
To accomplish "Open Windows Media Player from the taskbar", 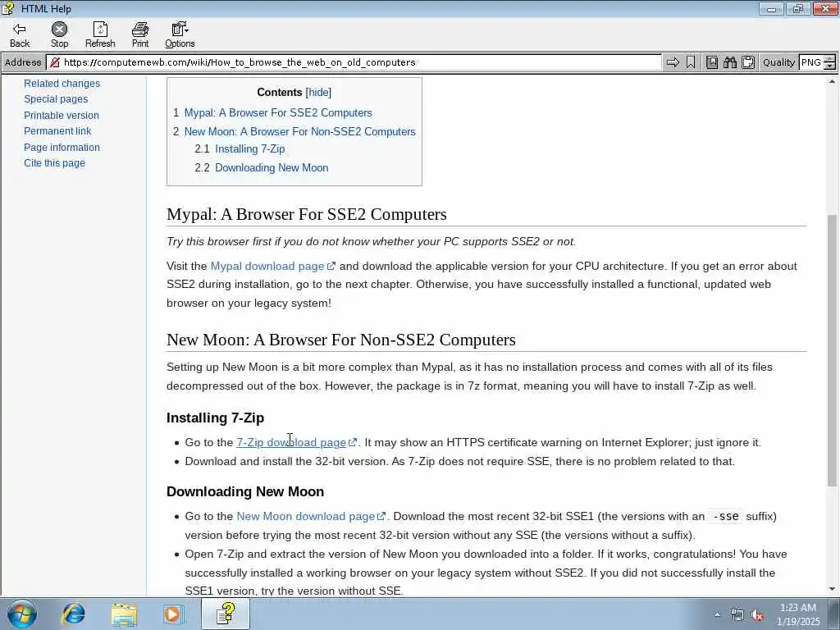I will (173, 614).
